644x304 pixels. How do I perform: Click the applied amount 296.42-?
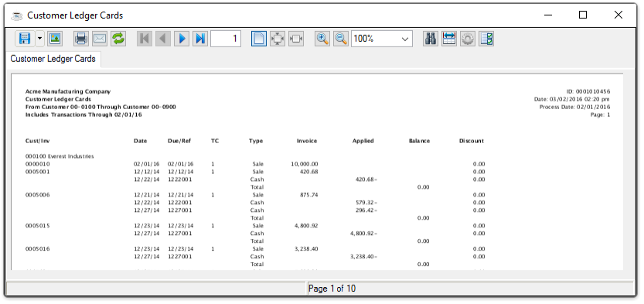click(x=366, y=210)
